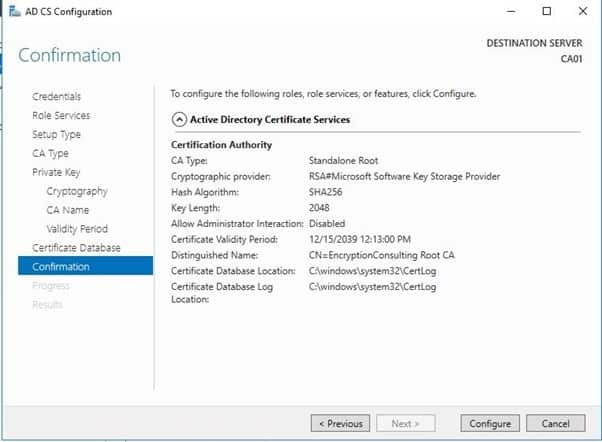Go to the Certificate Database step
Screen dimensions: 602x442
(76, 248)
